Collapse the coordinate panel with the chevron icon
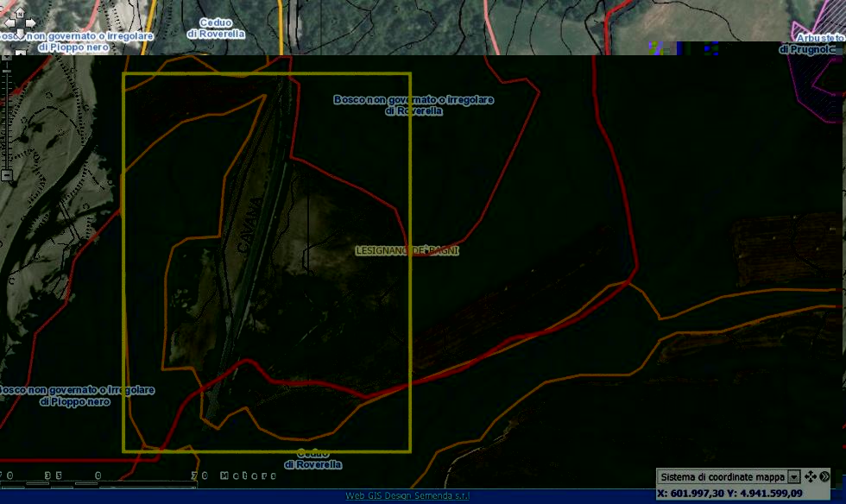This screenshot has width=846, height=504. [824, 476]
